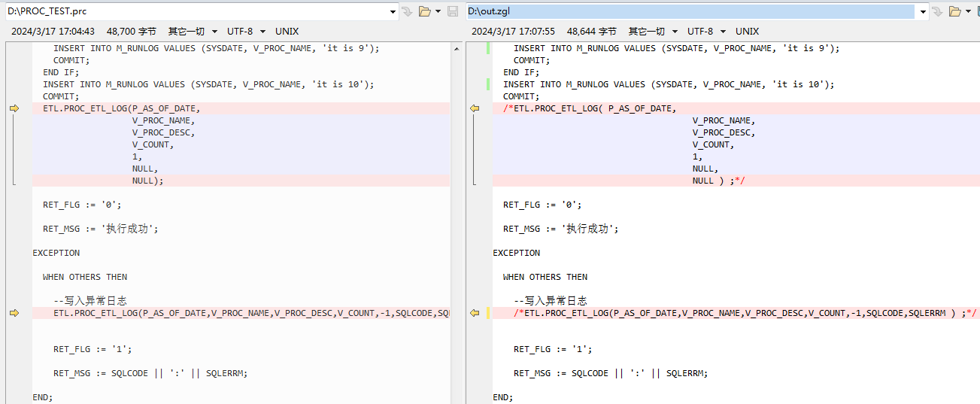Screen dimensions: 980x404
Task: Click right pane comment --写入异常日志
Action: pos(551,301)
